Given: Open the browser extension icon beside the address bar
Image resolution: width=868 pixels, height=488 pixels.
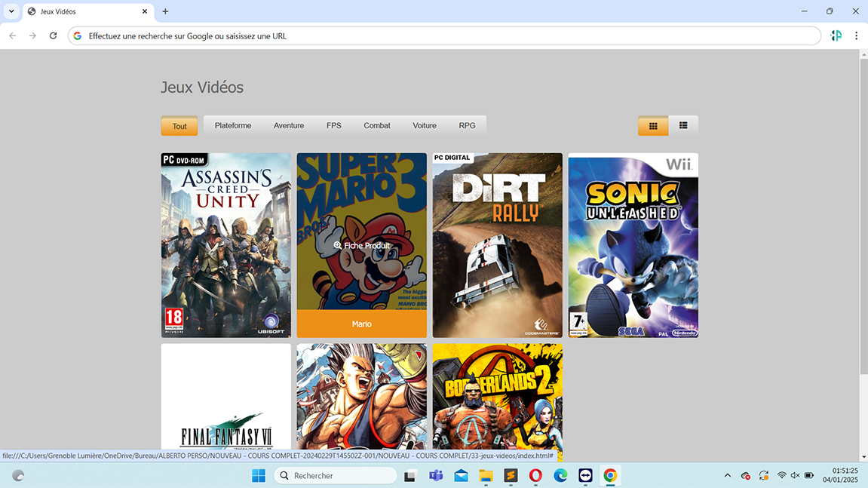Looking at the screenshot, I should 836,35.
